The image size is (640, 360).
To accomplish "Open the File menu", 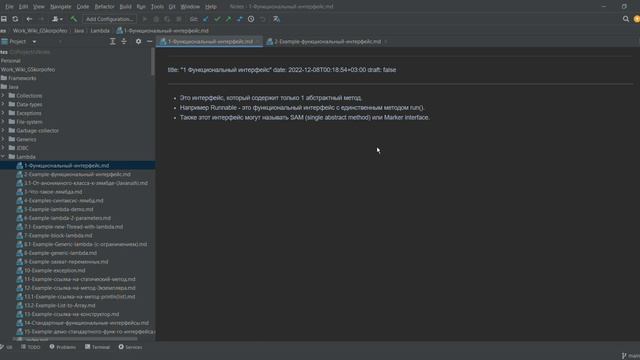I will pyautogui.click(x=9, y=7).
